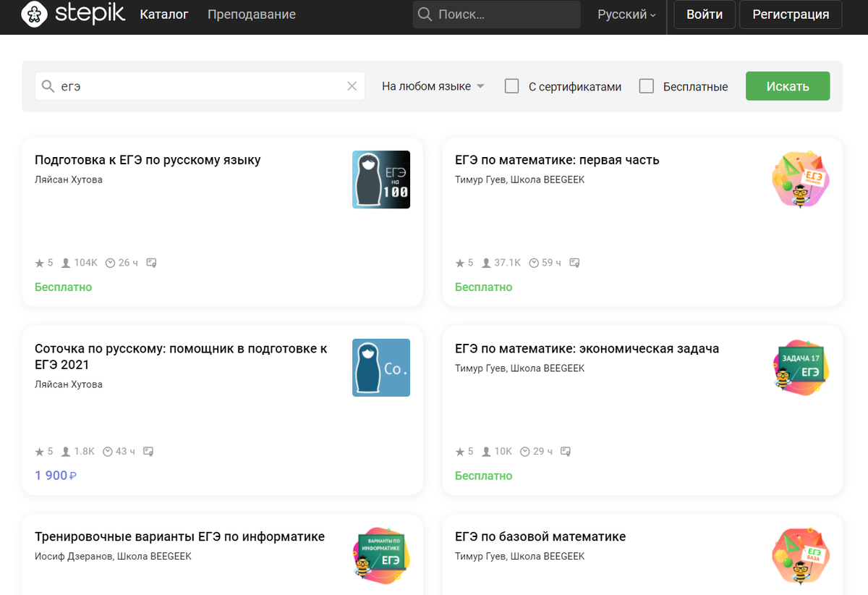868x595 pixels.
Task: Click clock icon next to 29 ч
Action: pyautogui.click(x=525, y=452)
